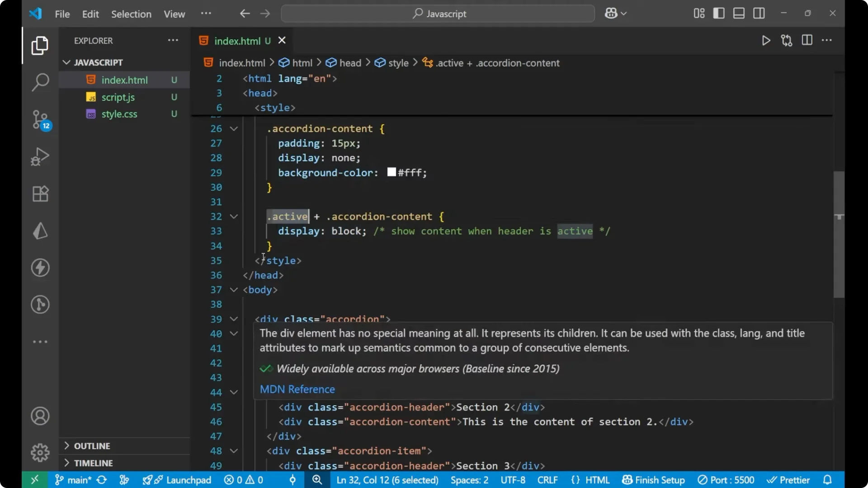Open the Search view
Viewport: 868px width, 488px height.
40,82
